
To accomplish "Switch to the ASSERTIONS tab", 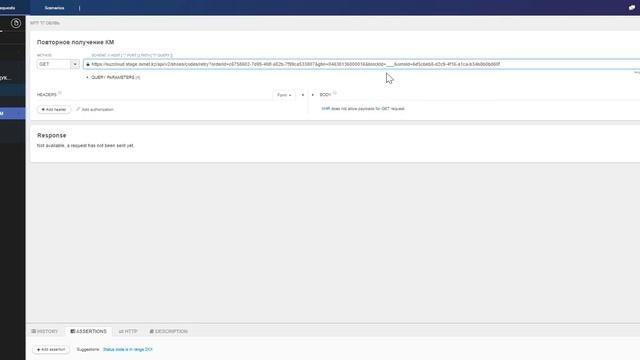I will (89, 331).
